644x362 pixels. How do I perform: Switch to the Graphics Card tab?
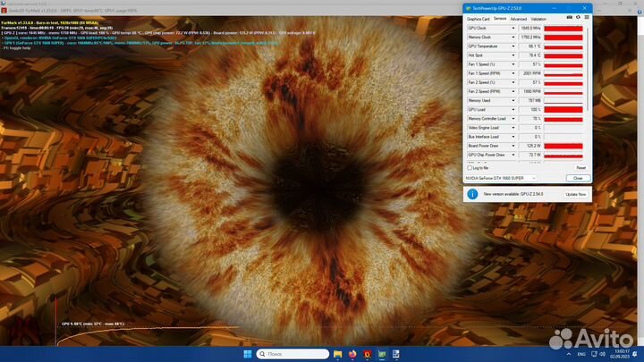[x=478, y=18]
